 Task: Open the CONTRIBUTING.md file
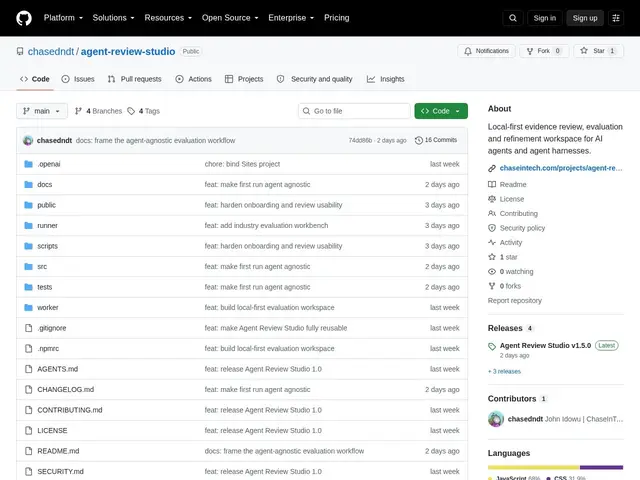[70, 410]
